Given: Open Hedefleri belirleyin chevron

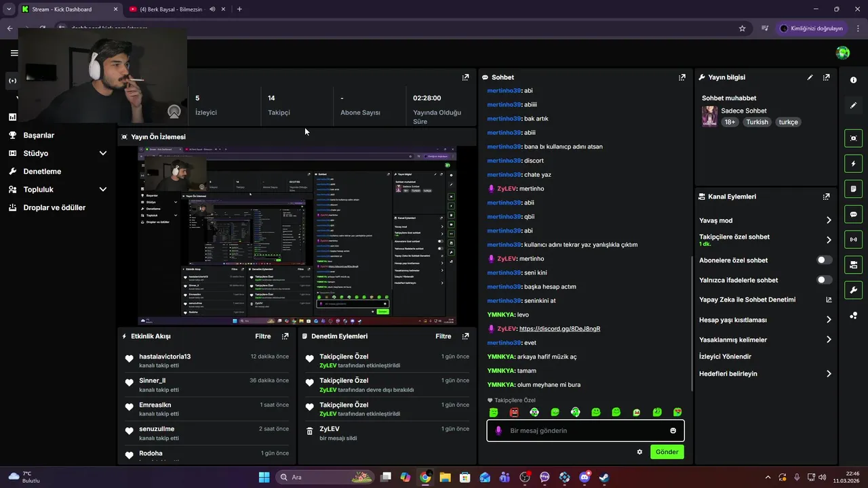Looking at the screenshot, I should pyautogui.click(x=829, y=373).
